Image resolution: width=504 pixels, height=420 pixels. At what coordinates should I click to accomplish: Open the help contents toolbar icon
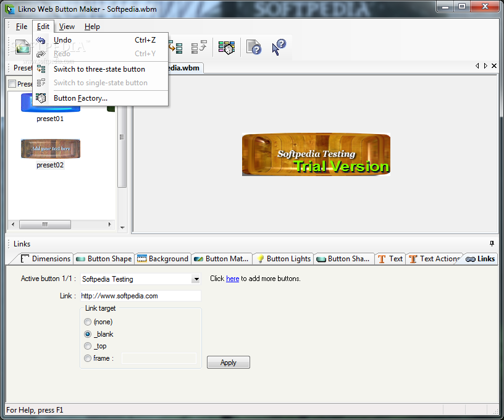[254, 47]
